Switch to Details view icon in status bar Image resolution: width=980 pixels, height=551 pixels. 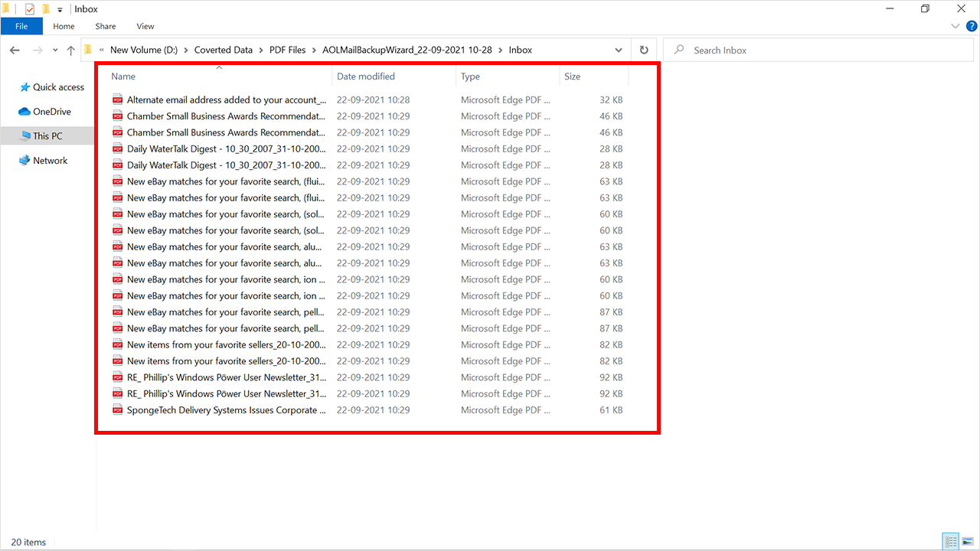[951, 542]
